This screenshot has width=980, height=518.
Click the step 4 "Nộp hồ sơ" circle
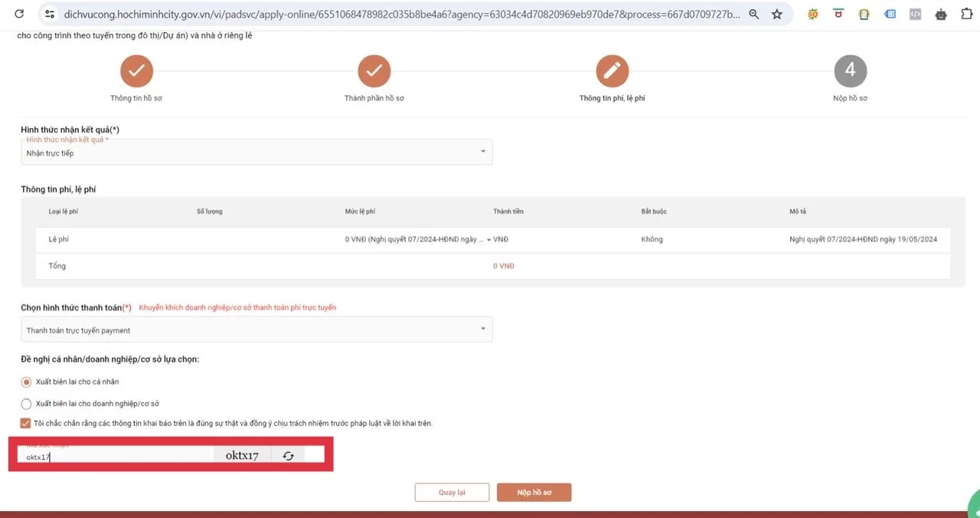(x=850, y=71)
